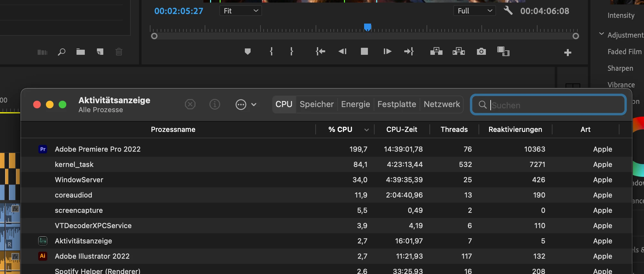644x274 pixels.
Task: Switch to the Netzwerk tab
Action: pyautogui.click(x=442, y=104)
